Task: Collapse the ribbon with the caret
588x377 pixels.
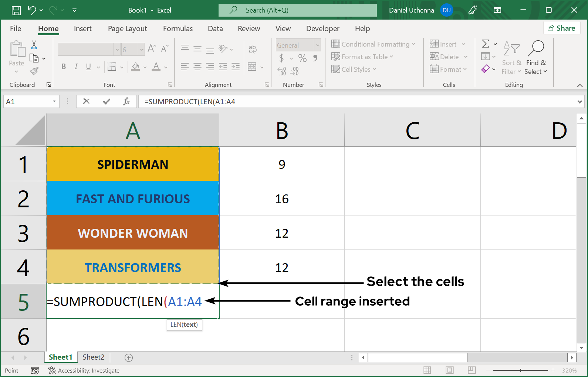Action: click(x=579, y=85)
